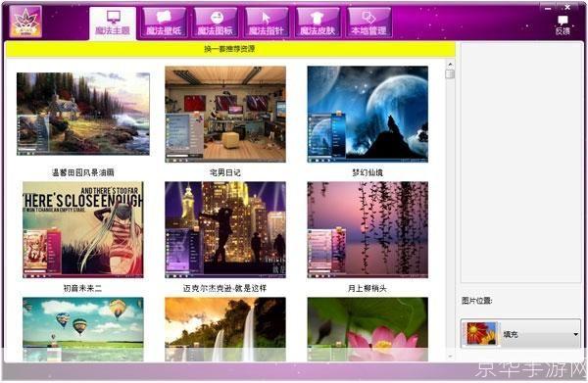Click the flower preview icon beside 填充

(x=481, y=333)
